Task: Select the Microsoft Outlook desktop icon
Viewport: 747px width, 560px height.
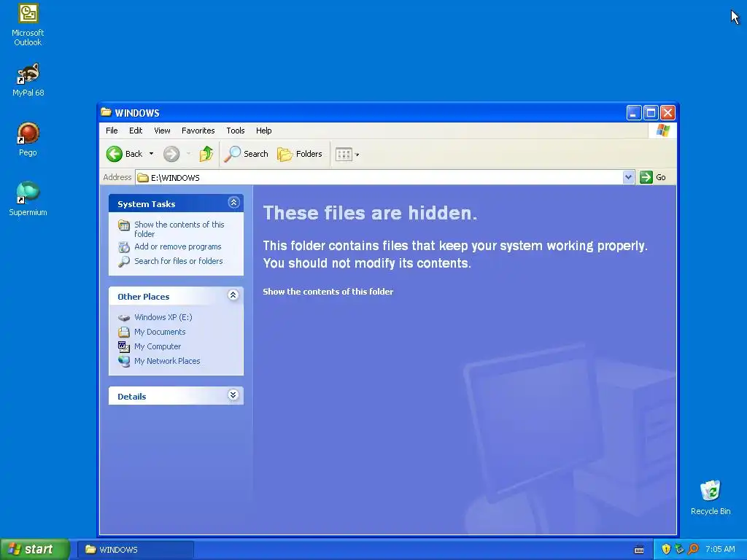Action: point(28,26)
